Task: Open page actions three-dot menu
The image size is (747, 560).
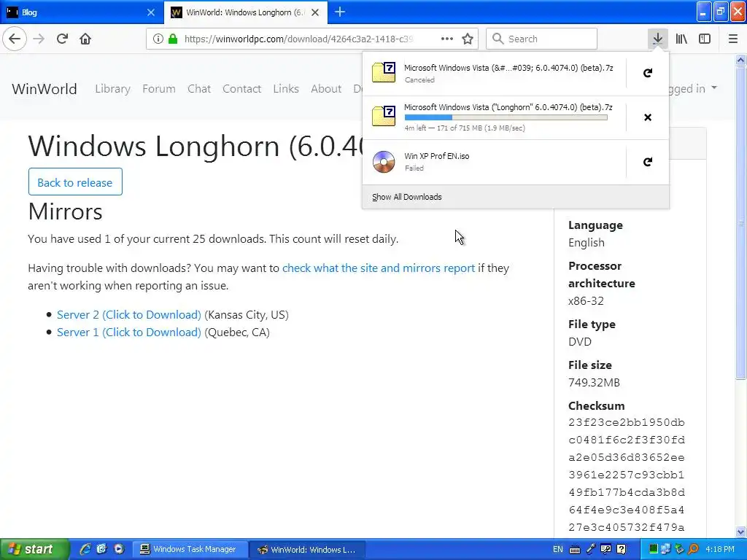Action: coord(447,39)
